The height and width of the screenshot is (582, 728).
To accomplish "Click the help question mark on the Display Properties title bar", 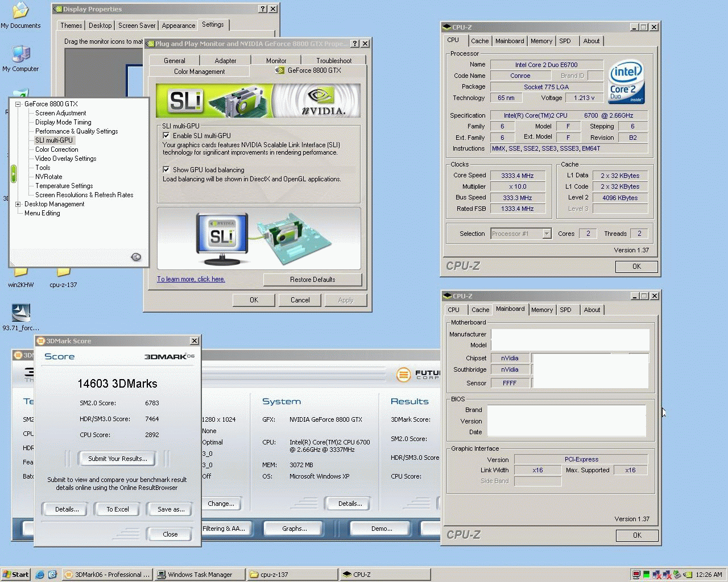I will click(x=262, y=9).
